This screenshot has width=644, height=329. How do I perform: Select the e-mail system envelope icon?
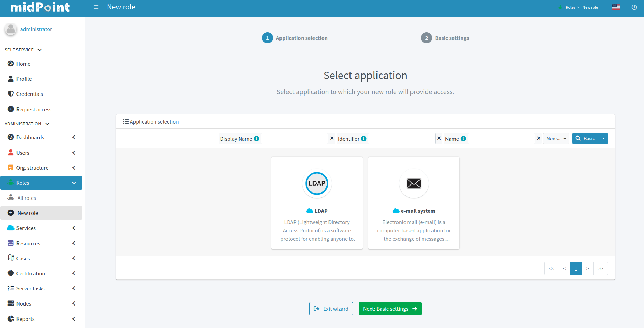(x=414, y=183)
